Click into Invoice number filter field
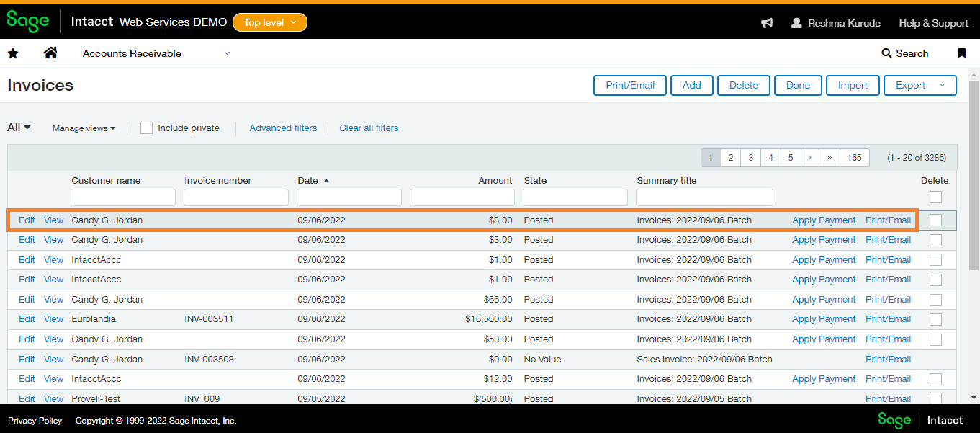 [236, 197]
